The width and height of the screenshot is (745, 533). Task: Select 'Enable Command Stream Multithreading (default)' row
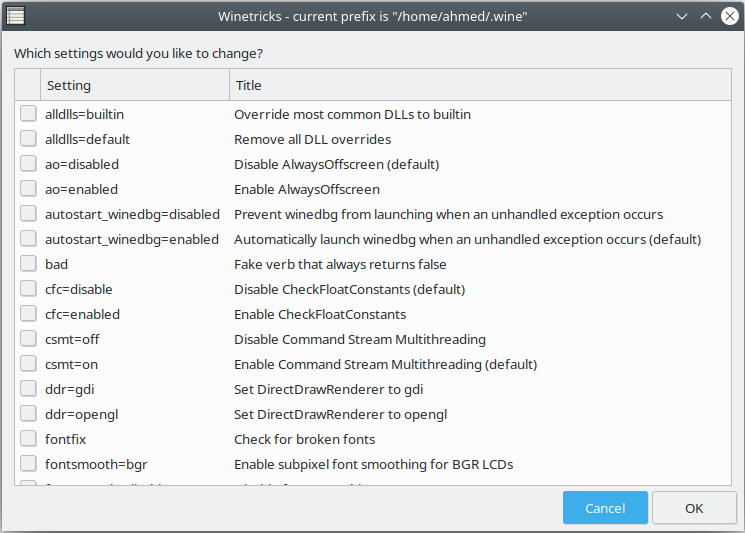[x=385, y=364]
